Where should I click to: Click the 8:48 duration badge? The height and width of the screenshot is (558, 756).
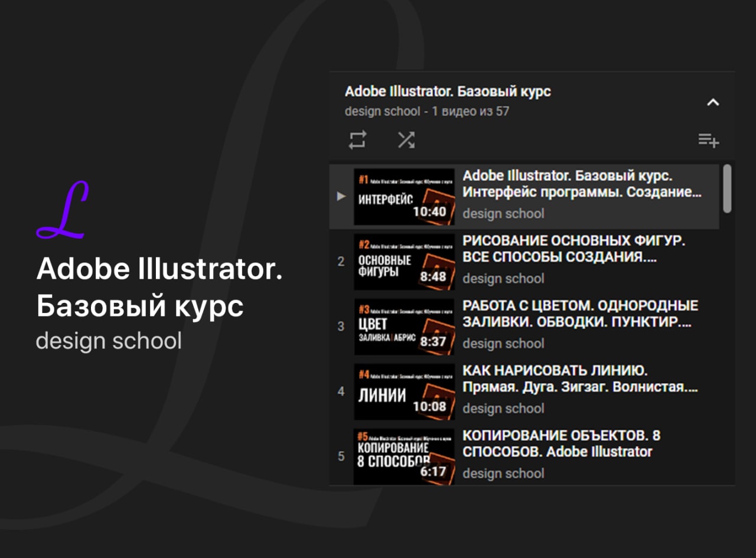pos(434,276)
